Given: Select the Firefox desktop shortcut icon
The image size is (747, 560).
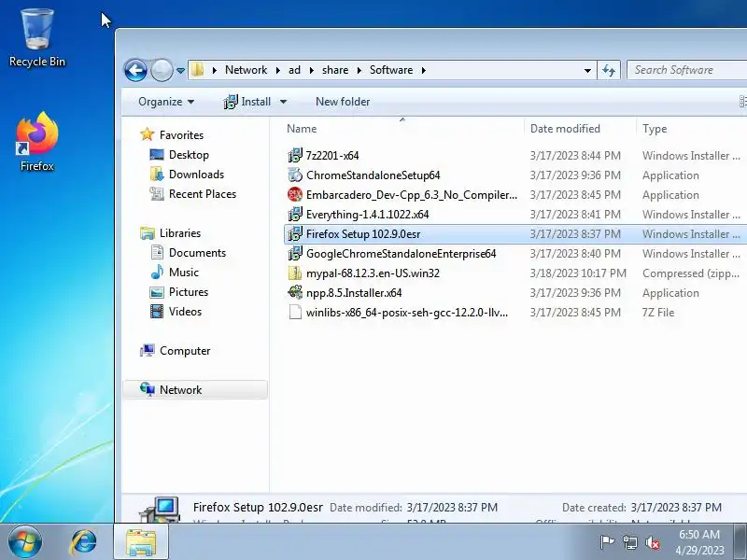Looking at the screenshot, I should 36,142.
